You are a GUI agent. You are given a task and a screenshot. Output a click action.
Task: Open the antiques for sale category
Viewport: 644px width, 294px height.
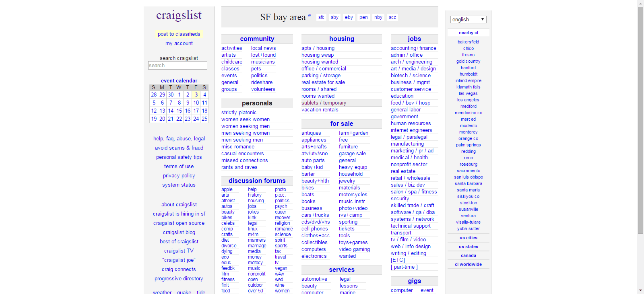[311, 133]
